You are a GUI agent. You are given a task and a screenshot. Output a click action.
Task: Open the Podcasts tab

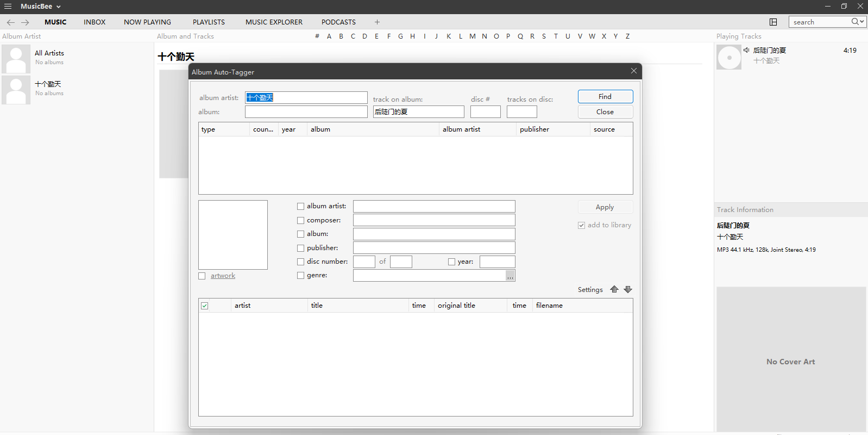coord(338,22)
